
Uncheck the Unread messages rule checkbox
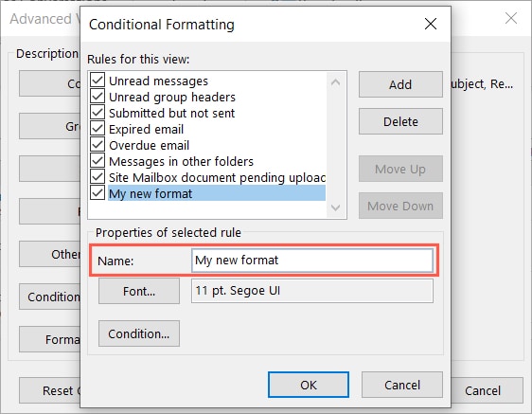pos(98,81)
